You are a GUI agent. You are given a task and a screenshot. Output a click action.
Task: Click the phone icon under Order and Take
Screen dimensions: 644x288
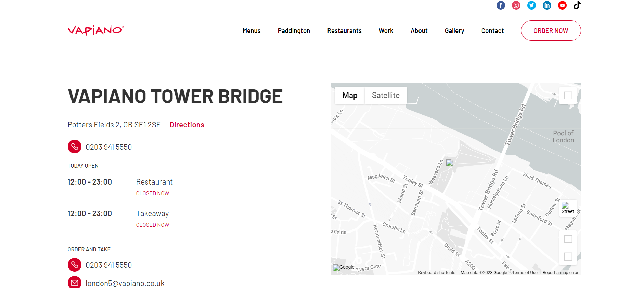[x=75, y=265]
